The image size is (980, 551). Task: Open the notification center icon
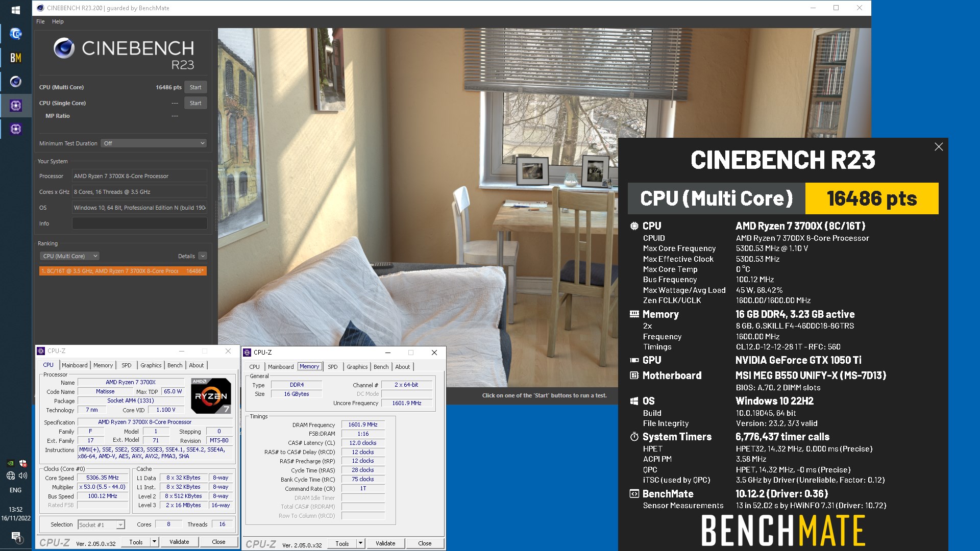point(16,537)
